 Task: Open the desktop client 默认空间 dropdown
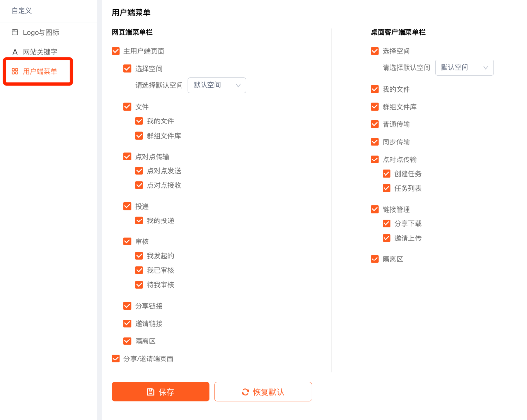coord(464,67)
